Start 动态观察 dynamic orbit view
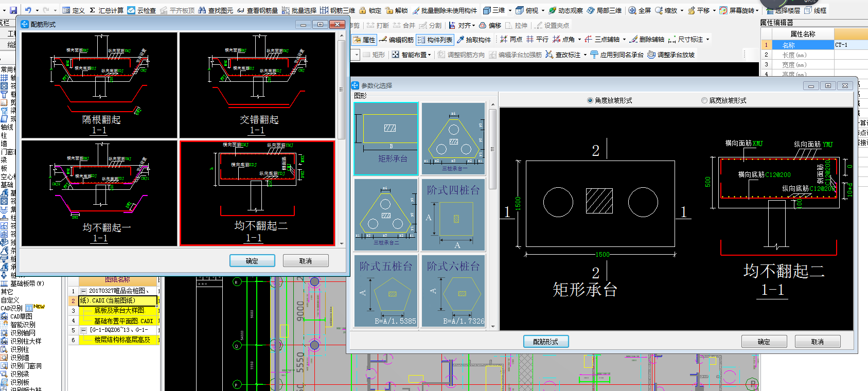The height and width of the screenshot is (391, 868). click(x=565, y=10)
